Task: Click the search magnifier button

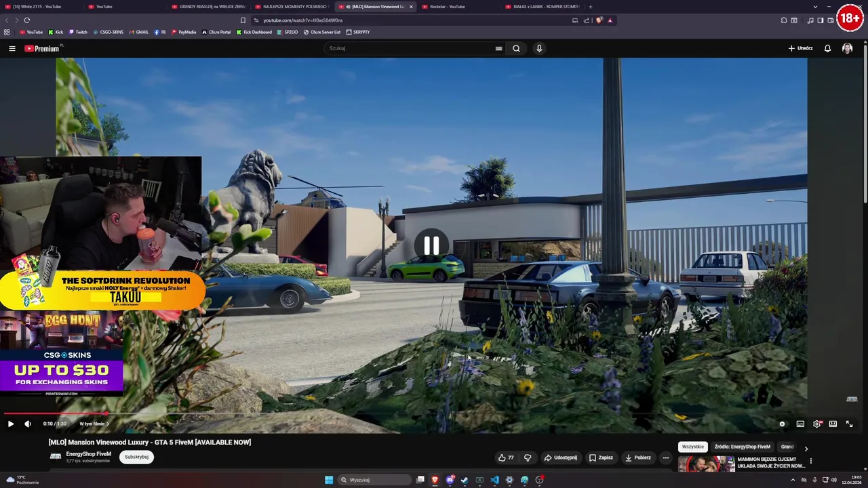Action: (x=516, y=48)
